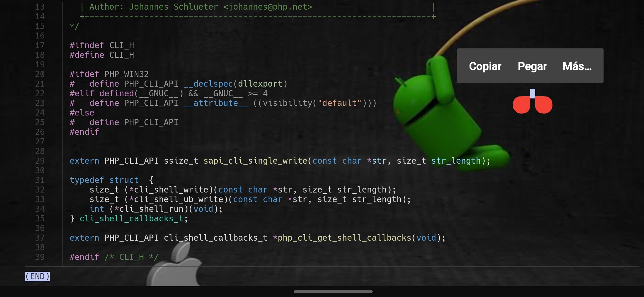Screen dimensions: 644x297
Task: Click the __declspec keyword on line 21
Action: [x=208, y=84]
